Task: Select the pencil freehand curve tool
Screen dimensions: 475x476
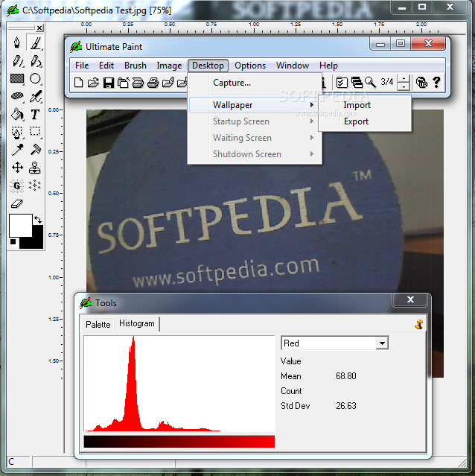Action: (35, 61)
